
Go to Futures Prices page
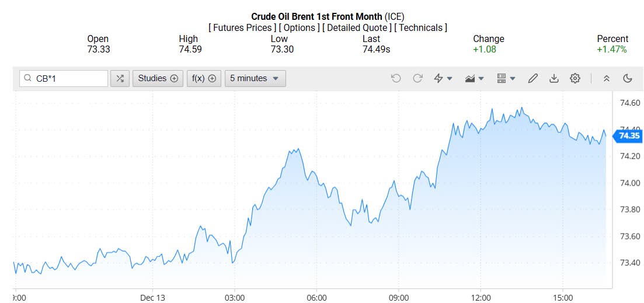(x=242, y=27)
